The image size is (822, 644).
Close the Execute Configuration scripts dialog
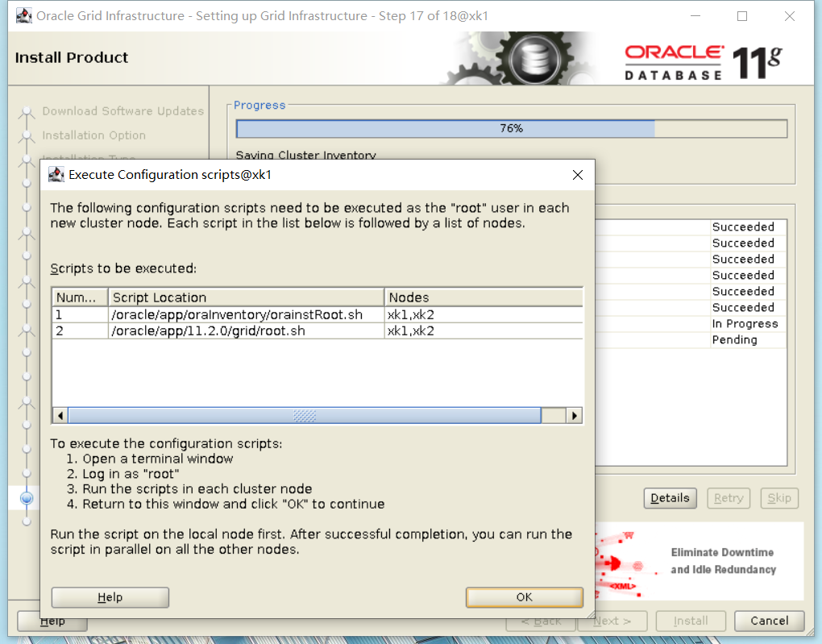click(x=578, y=175)
